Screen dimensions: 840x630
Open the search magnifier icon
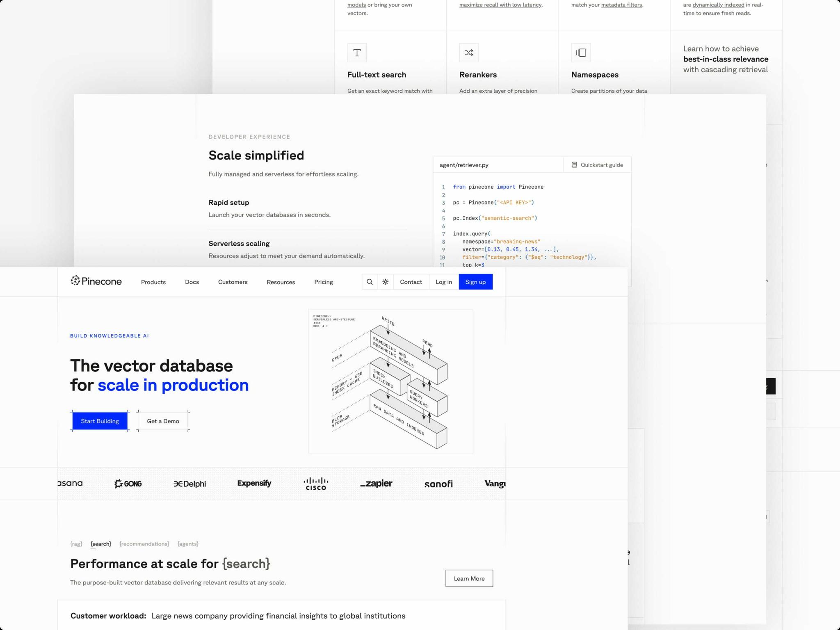tap(370, 282)
